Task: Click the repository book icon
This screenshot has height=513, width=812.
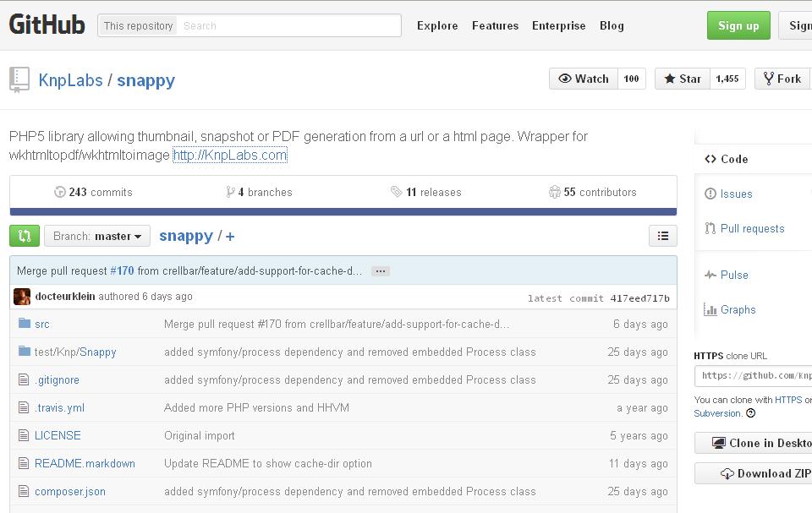Action: coord(19,79)
